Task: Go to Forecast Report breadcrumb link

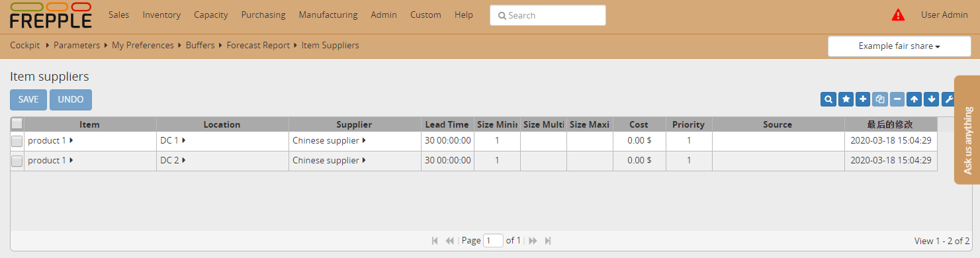Action: coord(258,46)
